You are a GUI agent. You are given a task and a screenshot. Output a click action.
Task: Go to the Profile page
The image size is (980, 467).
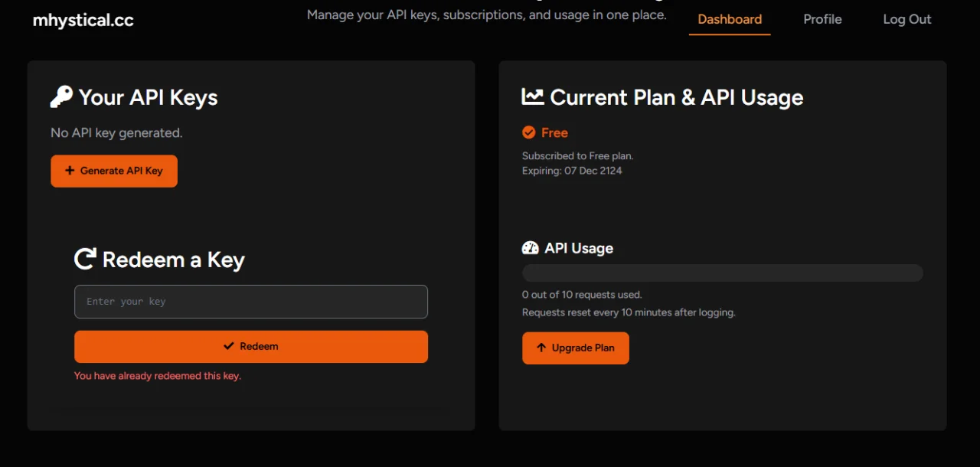(x=822, y=19)
